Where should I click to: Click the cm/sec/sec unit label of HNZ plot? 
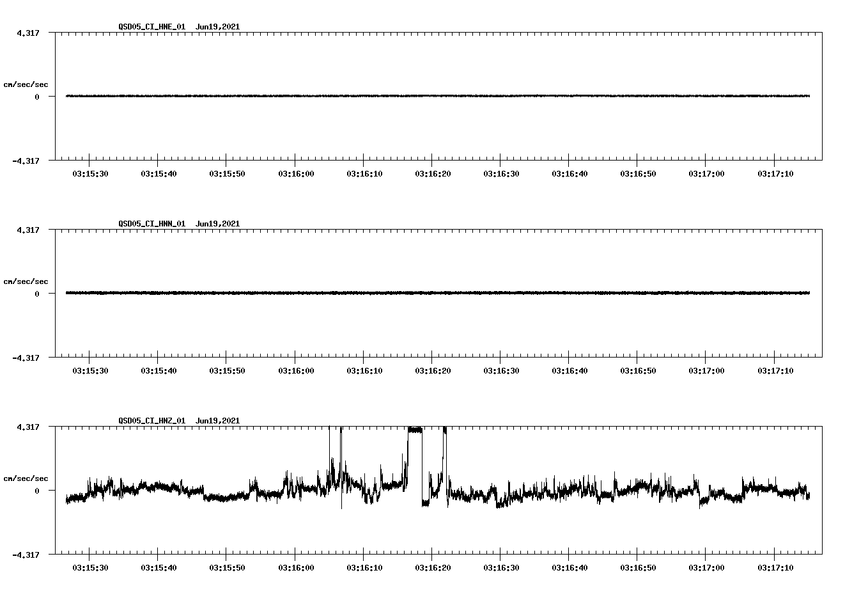click(26, 478)
